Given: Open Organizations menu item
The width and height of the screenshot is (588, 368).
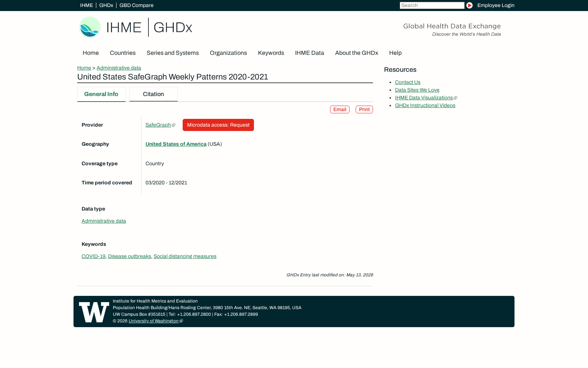Looking at the screenshot, I should (x=228, y=53).
